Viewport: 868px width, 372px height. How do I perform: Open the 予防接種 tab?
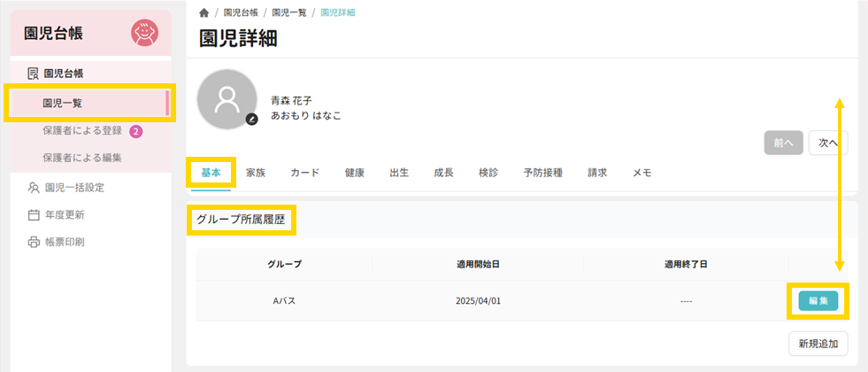(542, 173)
